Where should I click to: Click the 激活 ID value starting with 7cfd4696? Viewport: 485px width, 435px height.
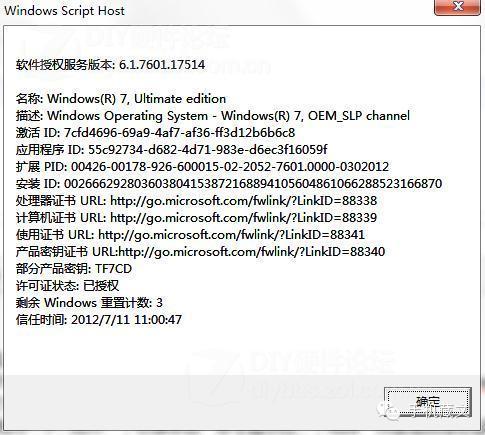[179, 133]
